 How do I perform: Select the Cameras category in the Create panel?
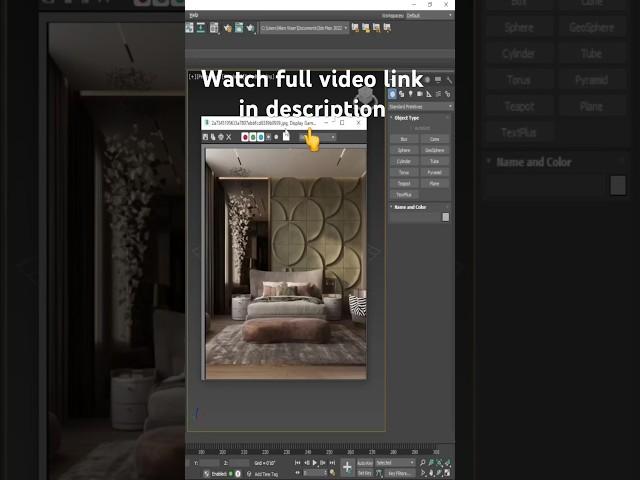[420, 94]
